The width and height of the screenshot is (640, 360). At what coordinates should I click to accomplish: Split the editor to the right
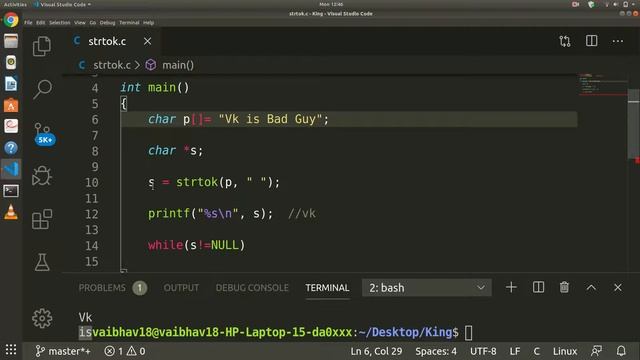click(591, 41)
